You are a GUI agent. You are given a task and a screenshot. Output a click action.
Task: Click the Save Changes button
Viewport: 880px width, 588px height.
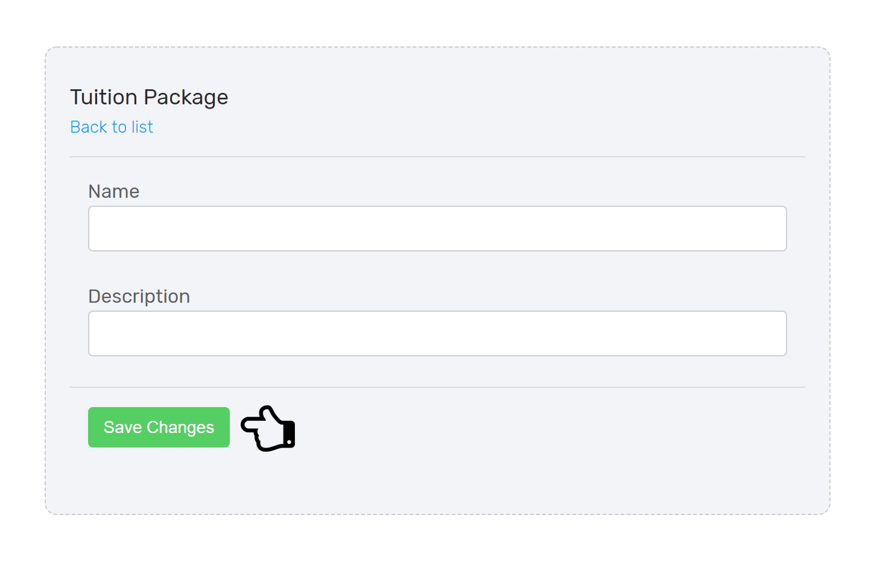(159, 427)
